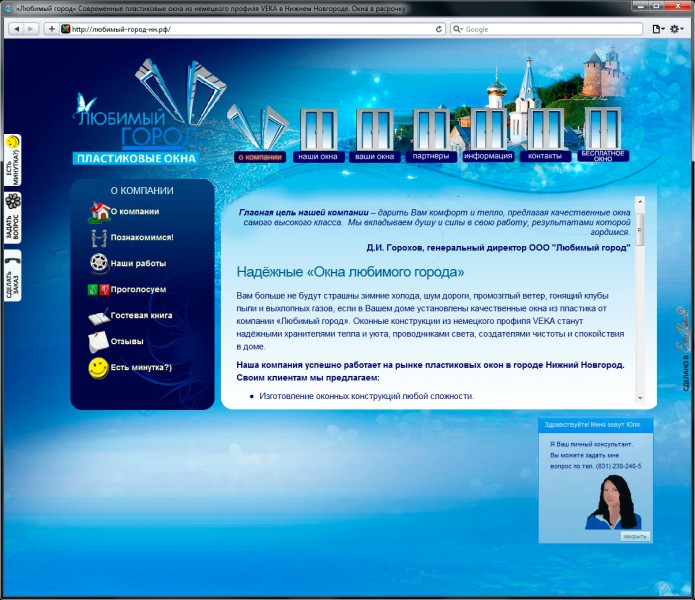Open the sidebar 'Есть минутка?)' link

(141, 367)
